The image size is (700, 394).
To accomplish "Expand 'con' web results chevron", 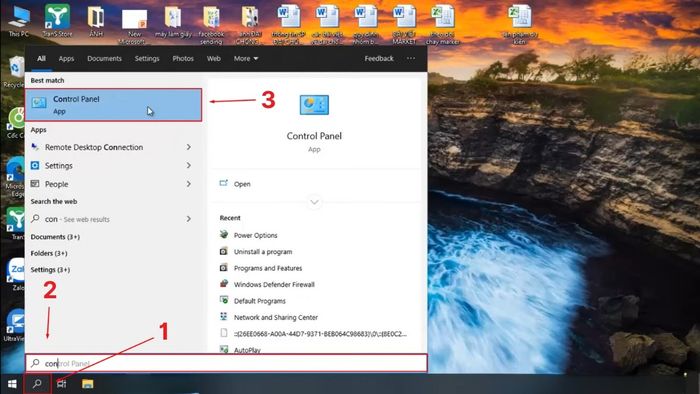I will point(189,219).
